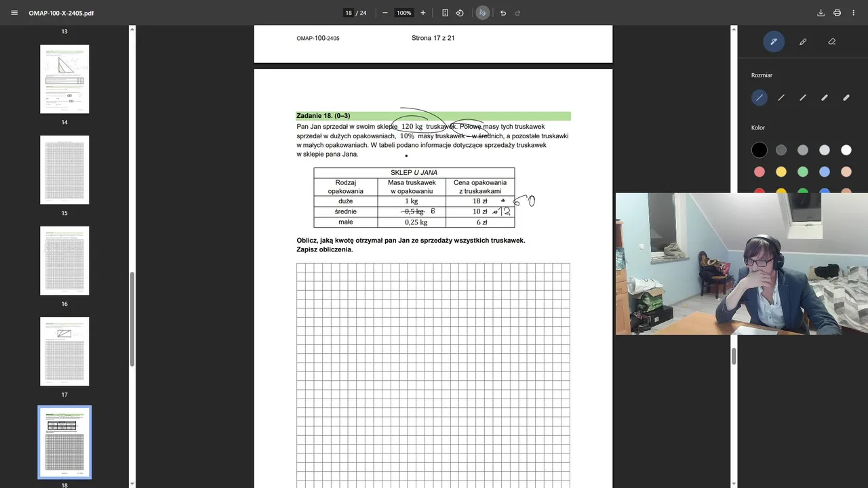Choose the thickest pen size

[x=846, y=98]
